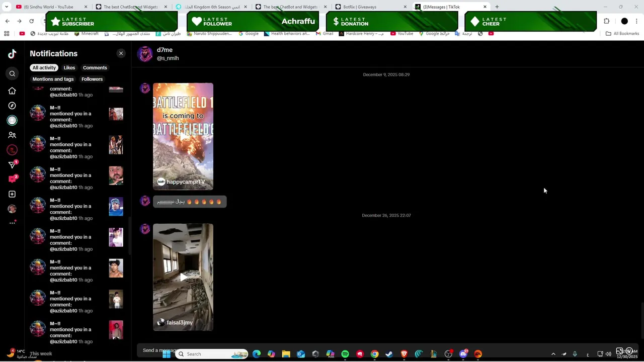Open the tab search dropdown arrow

[x=7, y=7]
